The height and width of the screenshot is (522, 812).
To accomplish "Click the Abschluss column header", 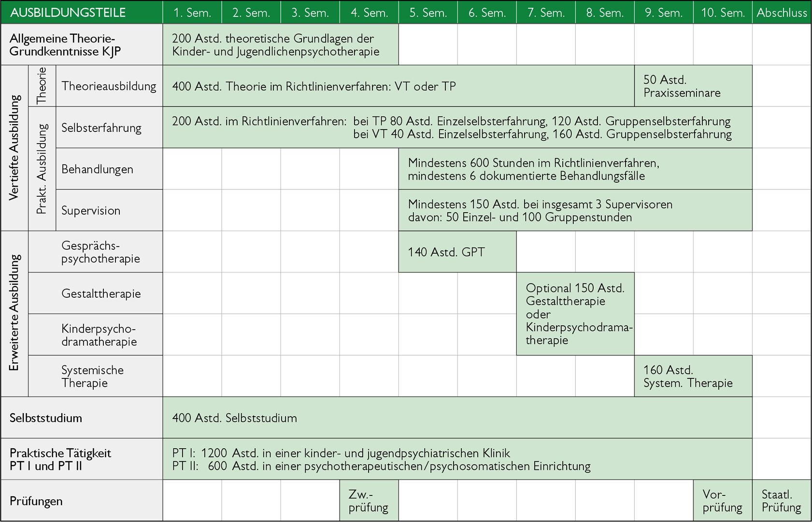I will [x=782, y=13].
